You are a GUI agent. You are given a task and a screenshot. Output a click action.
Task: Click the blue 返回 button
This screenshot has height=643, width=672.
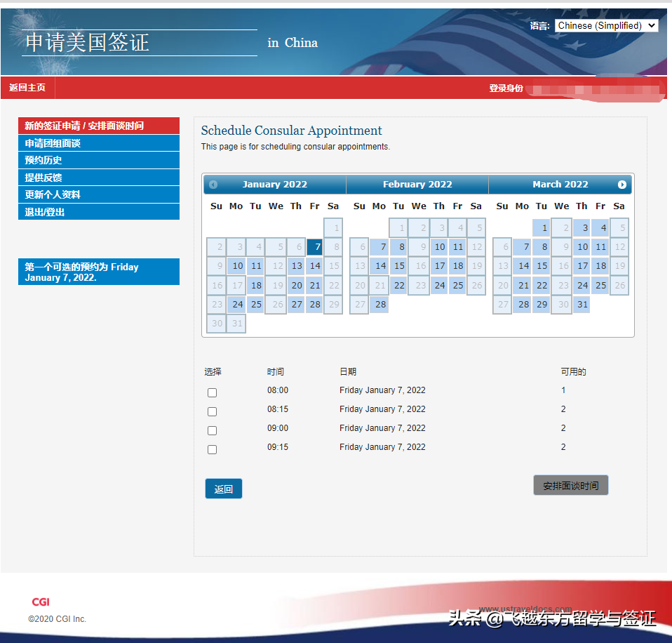coord(224,489)
